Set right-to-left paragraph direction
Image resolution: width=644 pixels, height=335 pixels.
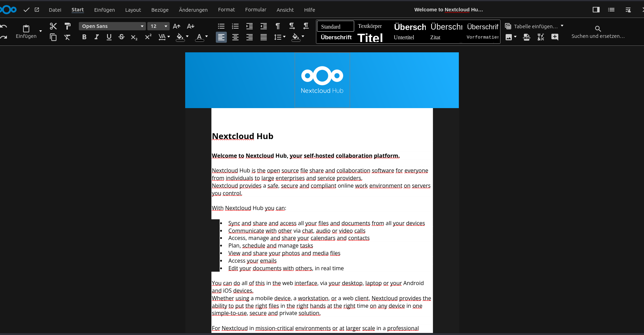[306, 26]
